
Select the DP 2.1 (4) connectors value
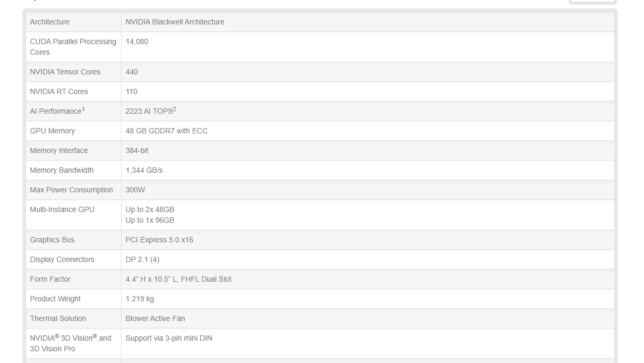pos(142,259)
